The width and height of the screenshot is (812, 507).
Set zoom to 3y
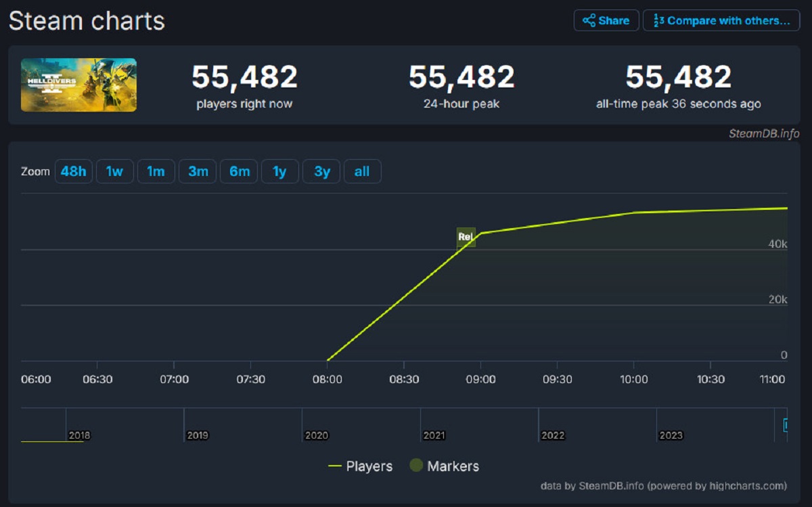[321, 171]
